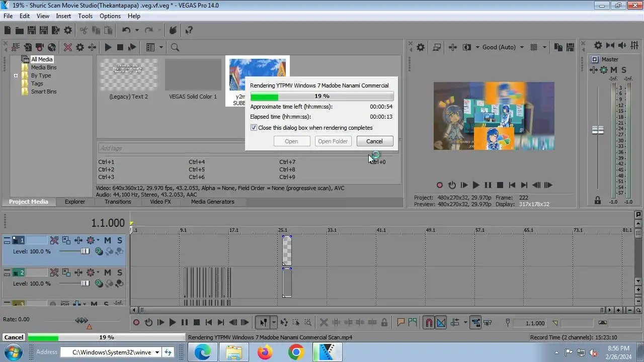Solo the Master bus with S button

click(624, 70)
